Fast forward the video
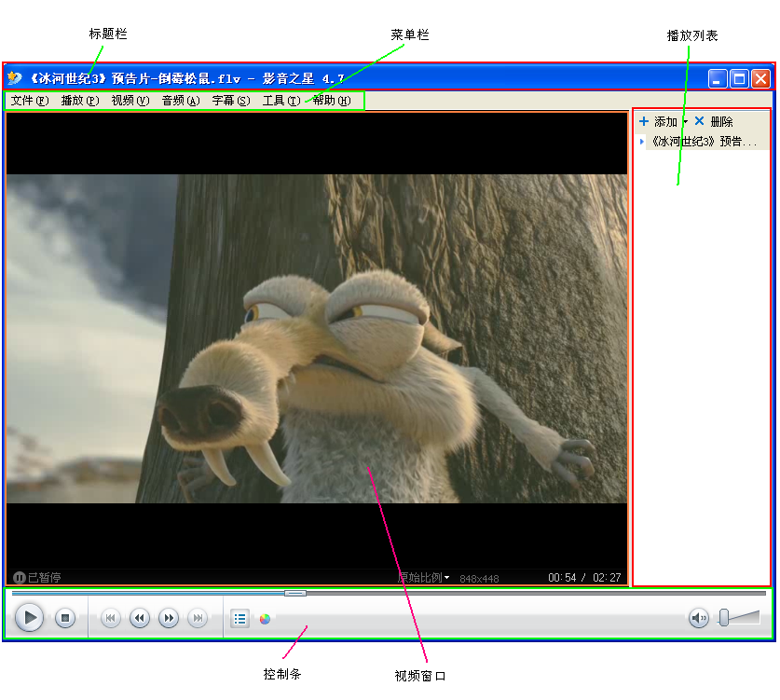This screenshot has height=700, width=780. (x=169, y=618)
